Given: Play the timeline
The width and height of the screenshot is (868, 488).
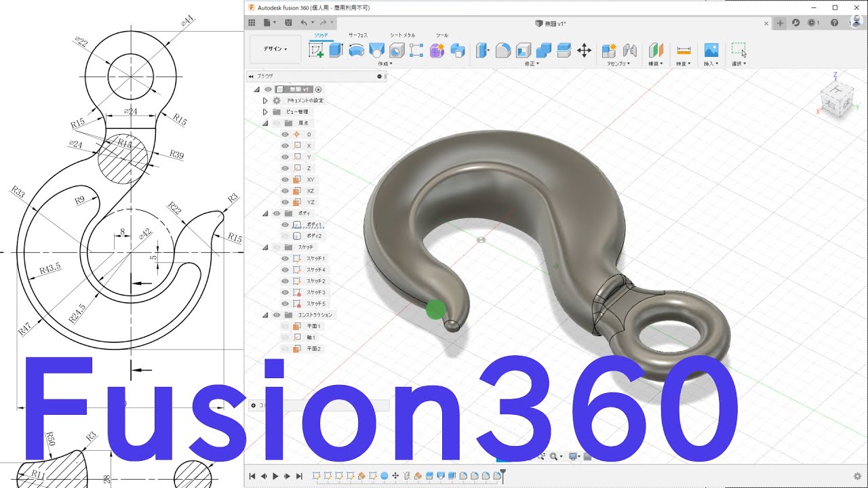Looking at the screenshot, I should [x=275, y=476].
